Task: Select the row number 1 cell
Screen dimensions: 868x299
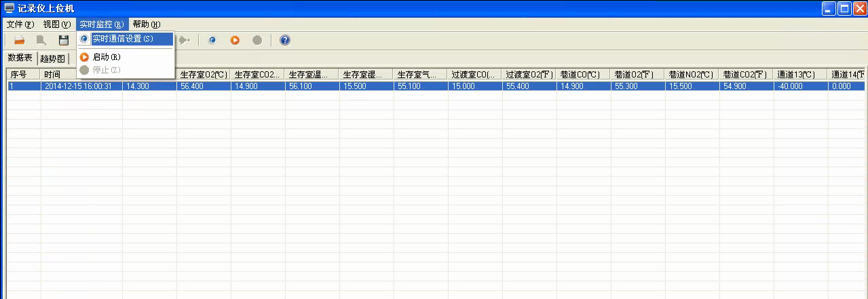Action: 24,86
